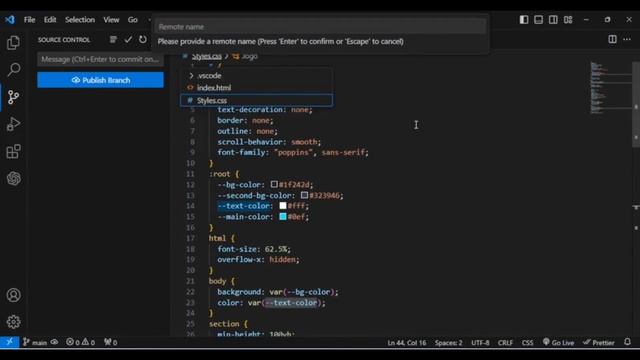
Task: Open the Extensions view
Action: (x=13, y=151)
